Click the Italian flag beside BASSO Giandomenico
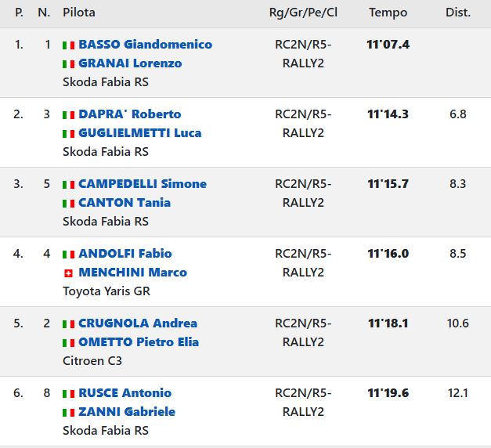Screen dimensions: 491x448 tap(68, 45)
